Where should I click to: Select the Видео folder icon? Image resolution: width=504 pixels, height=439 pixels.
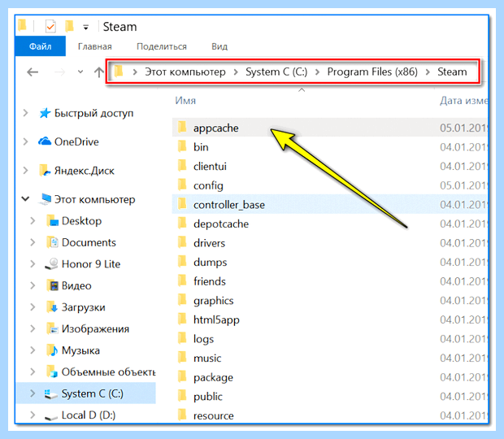coord(53,285)
